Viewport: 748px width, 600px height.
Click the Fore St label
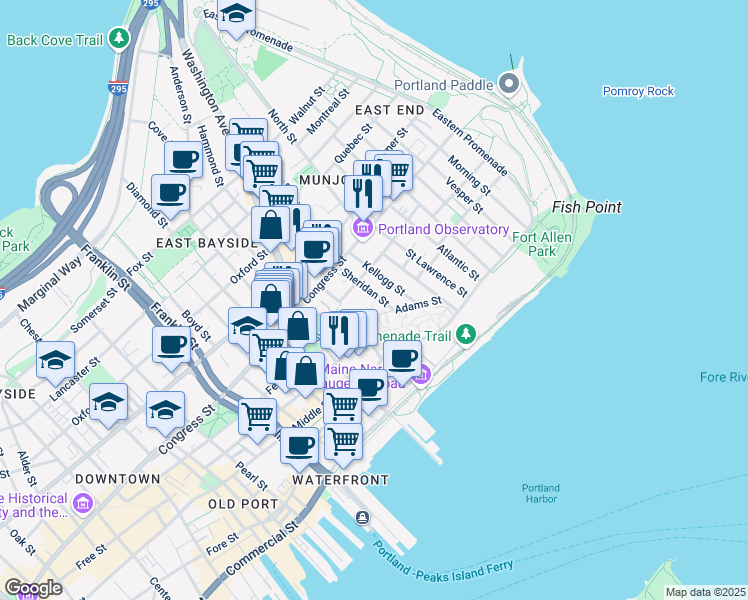(x=222, y=544)
